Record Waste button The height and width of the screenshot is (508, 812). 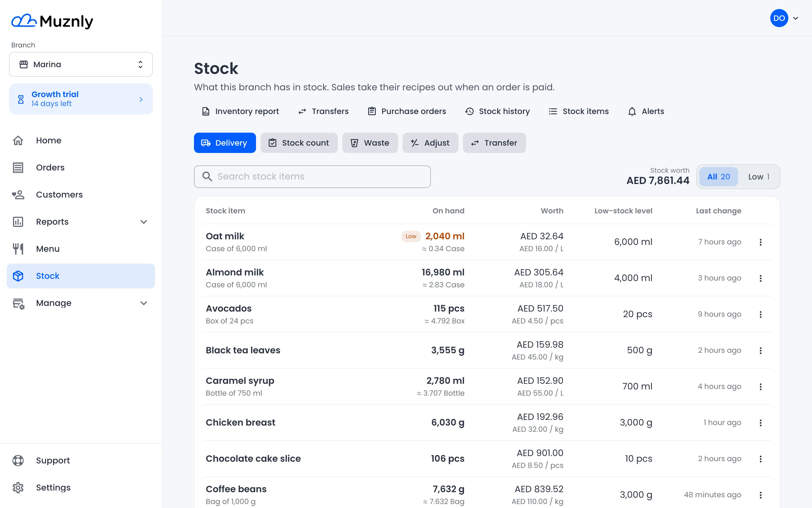[370, 143]
